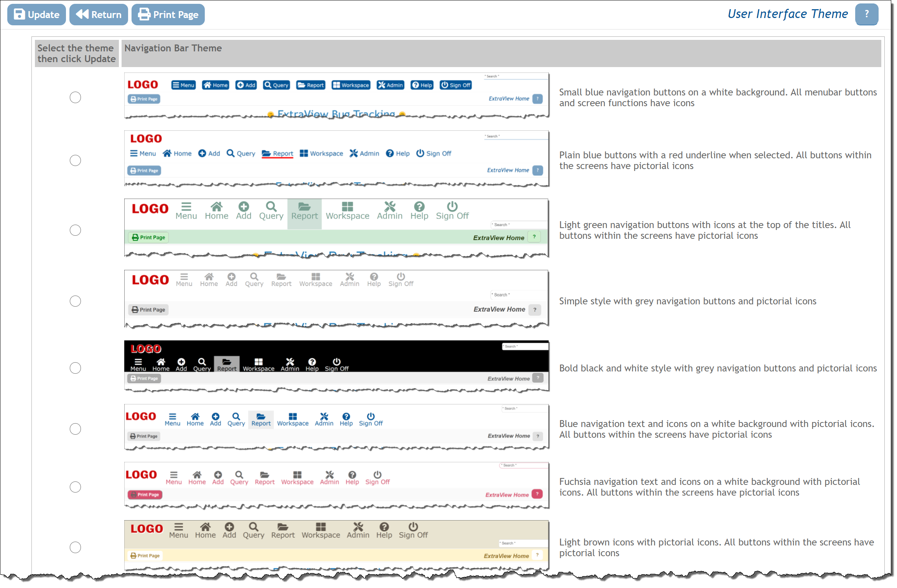This screenshot has width=897, height=588.
Task: Click 'Select the theme then click Update' header
Action: coord(77,53)
